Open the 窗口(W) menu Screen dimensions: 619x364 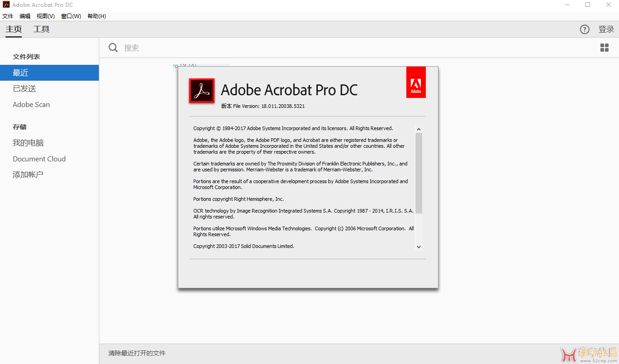click(71, 16)
